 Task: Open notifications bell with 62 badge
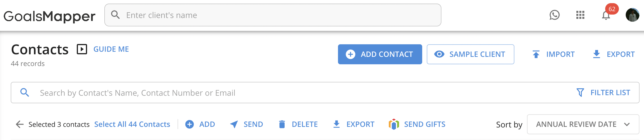(x=606, y=15)
